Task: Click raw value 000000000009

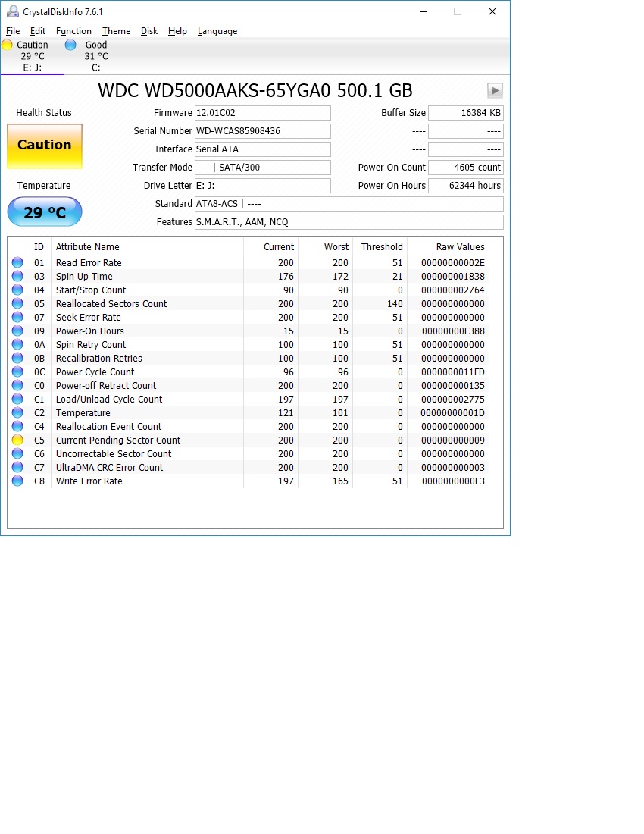Action: click(x=453, y=440)
